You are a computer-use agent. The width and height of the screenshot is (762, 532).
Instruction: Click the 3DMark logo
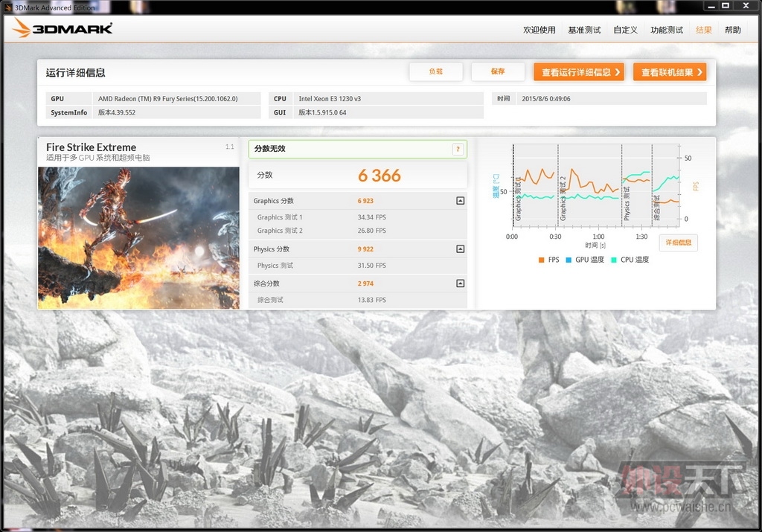pos(63,28)
